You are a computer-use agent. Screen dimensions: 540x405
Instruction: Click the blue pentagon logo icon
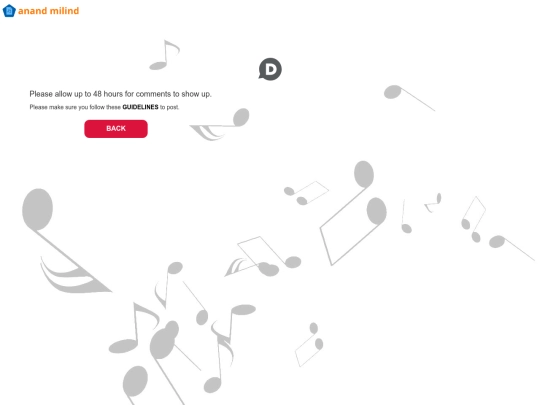click(9, 11)
